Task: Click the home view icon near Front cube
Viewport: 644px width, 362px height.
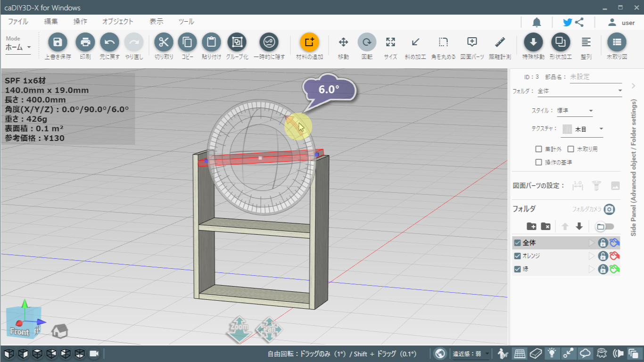Action: pyautogui.click(x=59, y=331)
